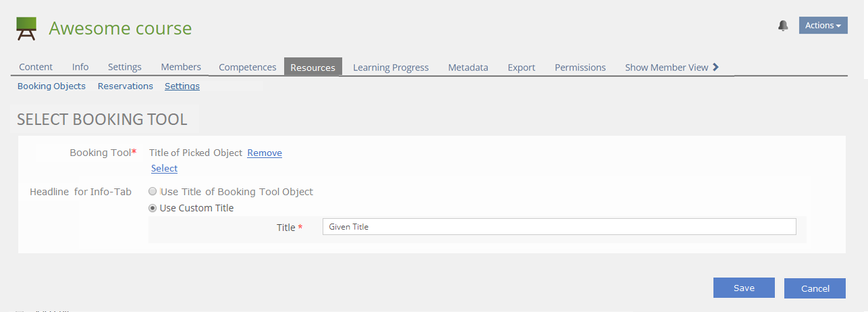Select 'Use Title of Booking Tool Object'

tap(153, 192)
